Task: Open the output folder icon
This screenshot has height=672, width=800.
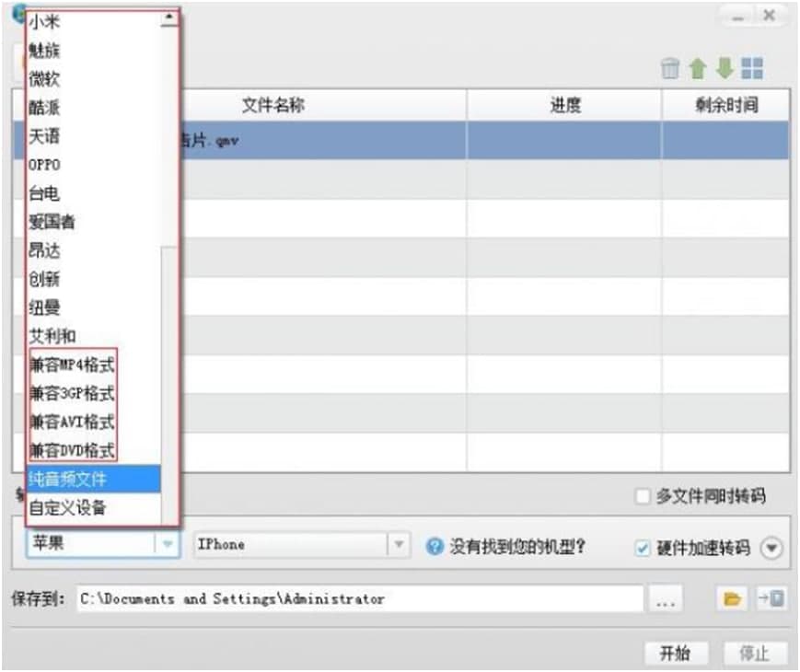Action: point(729,598)
